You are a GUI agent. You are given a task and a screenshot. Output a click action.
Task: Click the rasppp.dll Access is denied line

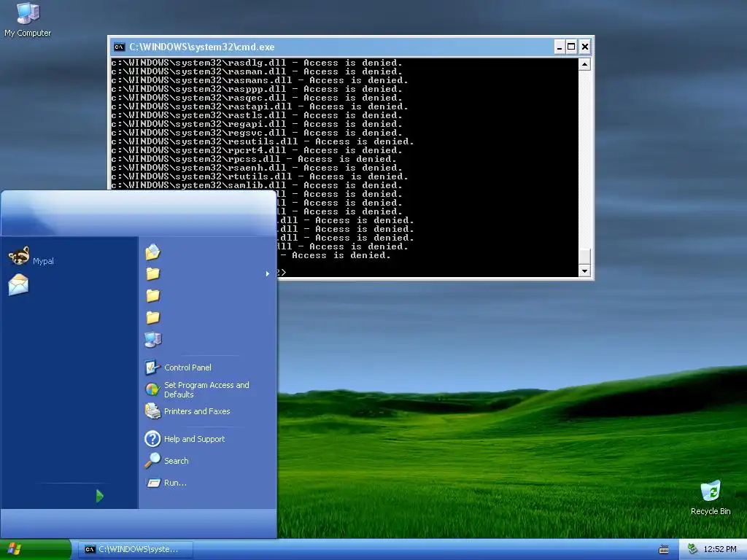click(257, 89)
